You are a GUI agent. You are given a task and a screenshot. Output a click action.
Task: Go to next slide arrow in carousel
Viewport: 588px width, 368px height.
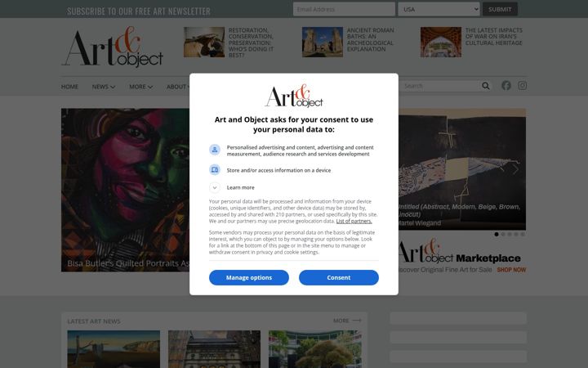515,169
